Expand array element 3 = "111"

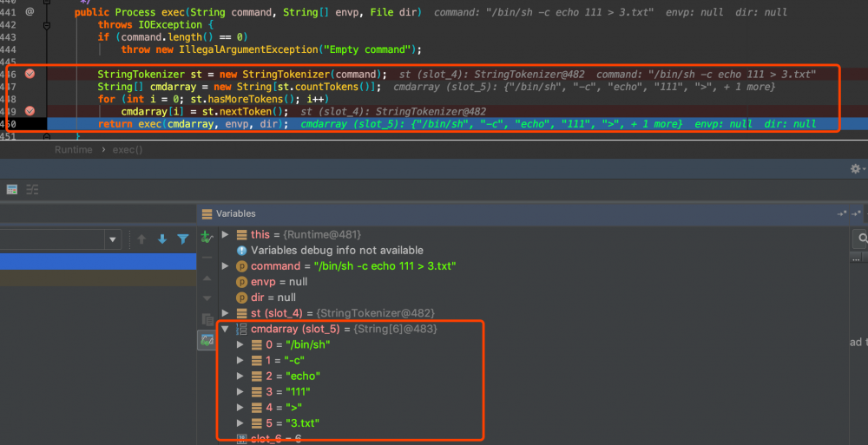(240, 391)
